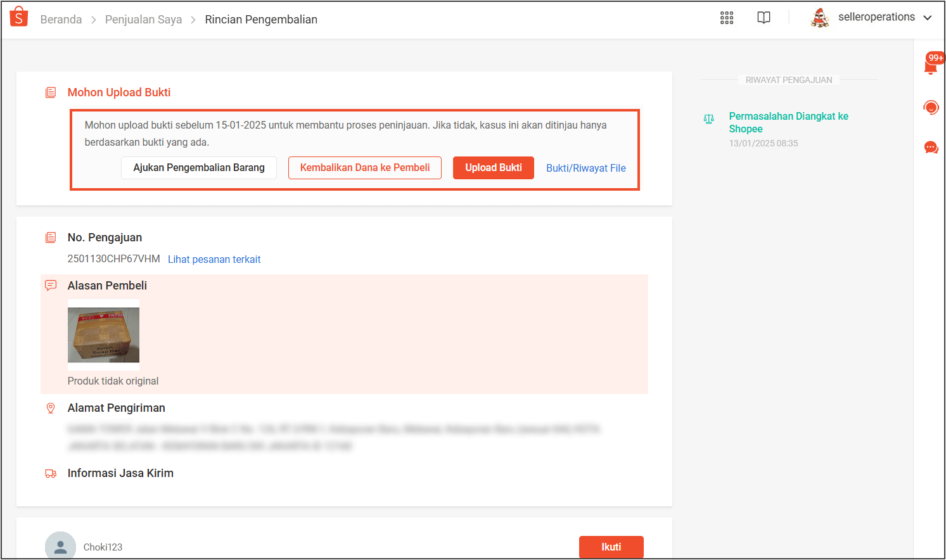The width and height of the screenshot is (946, 560).
Task: Click Choki123's profile avatar
Action: pyautogui.click(x=60, y=545)
